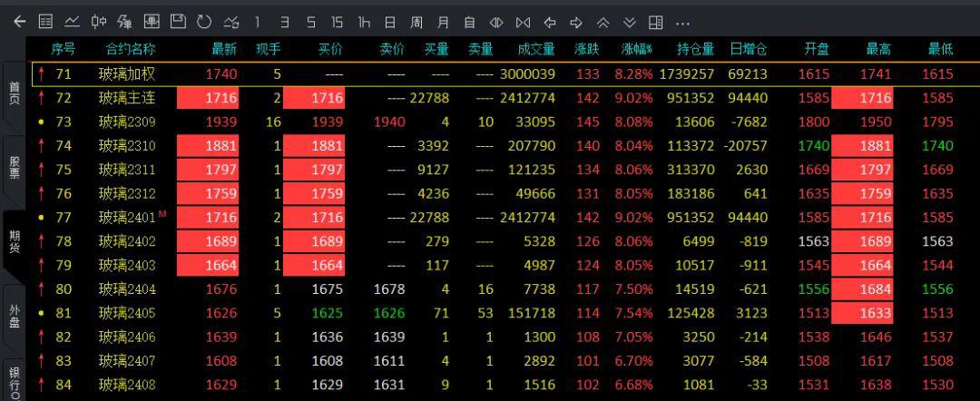The width and height of the screenshot is (980, 401).
Task: Click the split panel layout icon
Action: [x=655, y=21]
